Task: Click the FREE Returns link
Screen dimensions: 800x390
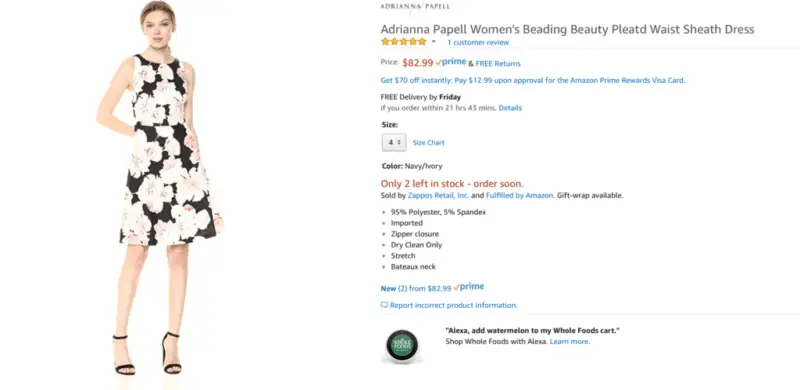Action: (x=498, y=64)
